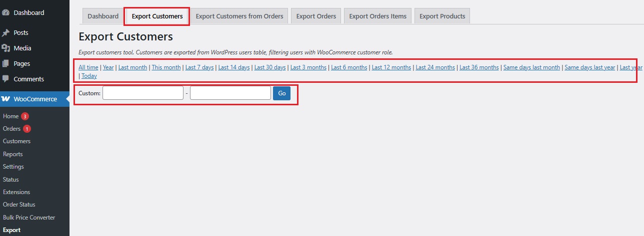Click the Dashboard gauge icon in sidebar
The height and width of the screenshot is (236, 644).
click(x=6, y=12)
